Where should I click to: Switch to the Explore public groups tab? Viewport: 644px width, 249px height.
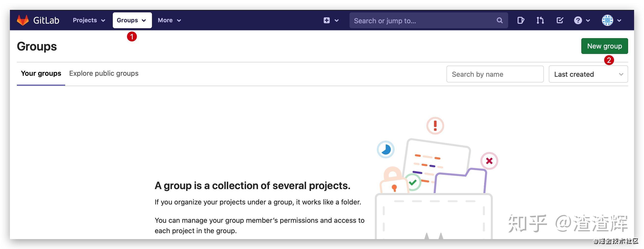pos(104,73)
